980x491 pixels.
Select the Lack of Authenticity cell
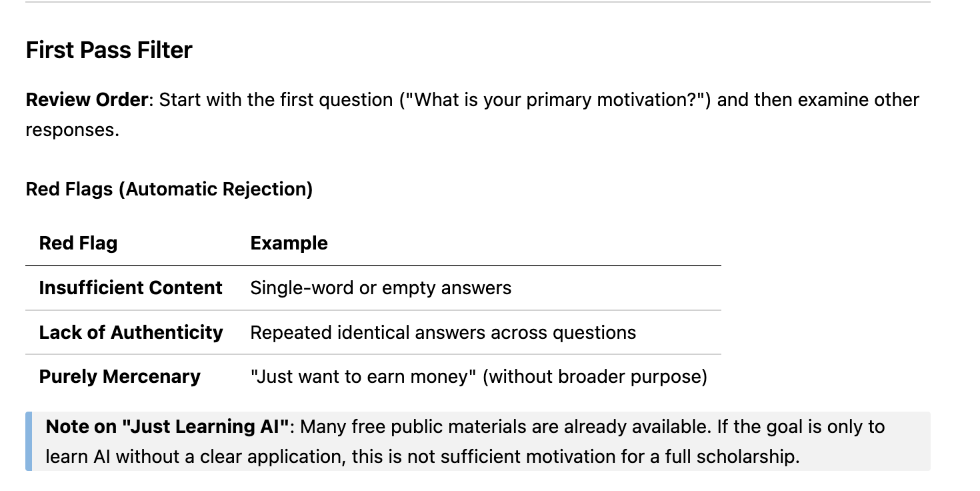tap(131, 332)
